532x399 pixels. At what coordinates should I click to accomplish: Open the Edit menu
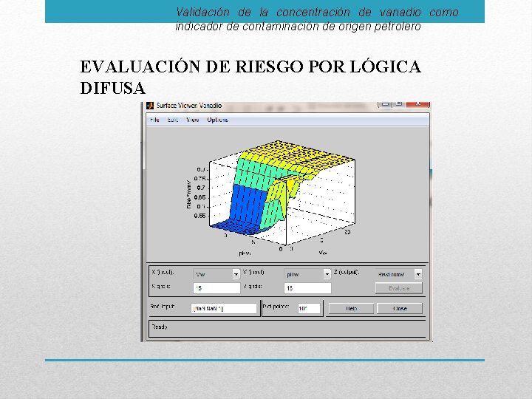[x=173, y=120]
